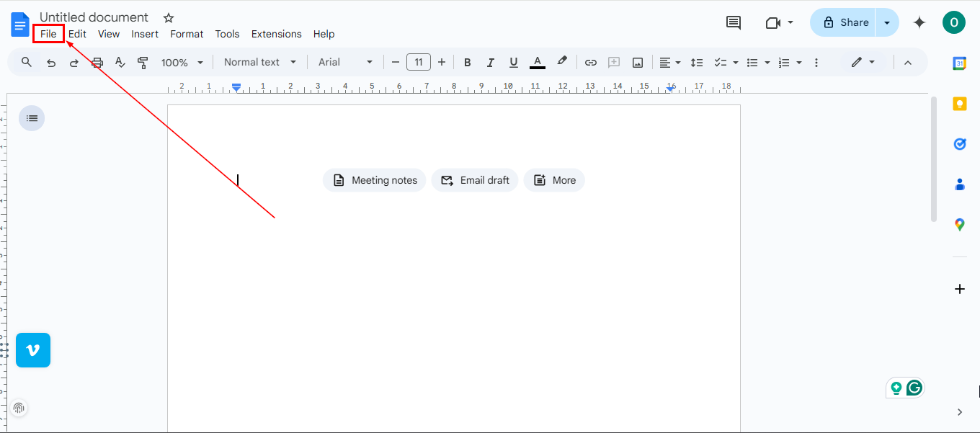Toggle italic formatting
The height and width of the screenshot is (433, 980).
point(490,62)
